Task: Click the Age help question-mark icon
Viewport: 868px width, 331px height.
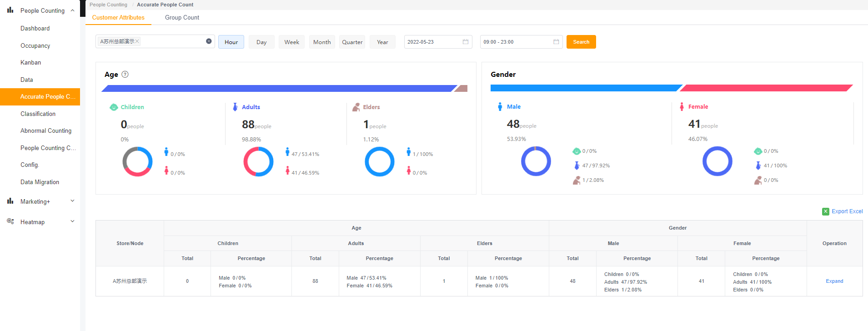Action: click(x=125, y=75)
